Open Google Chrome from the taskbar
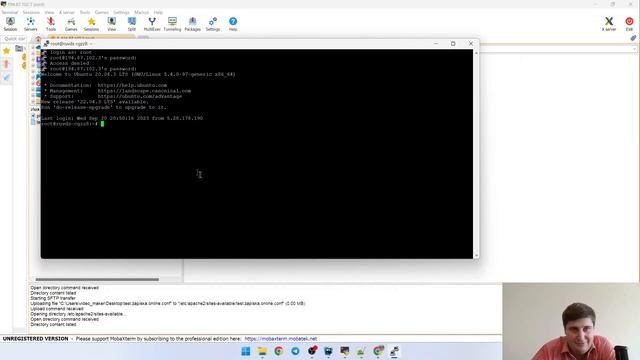Screen dimensions: 640x360 pyautogui.click(x=279, y=351)
